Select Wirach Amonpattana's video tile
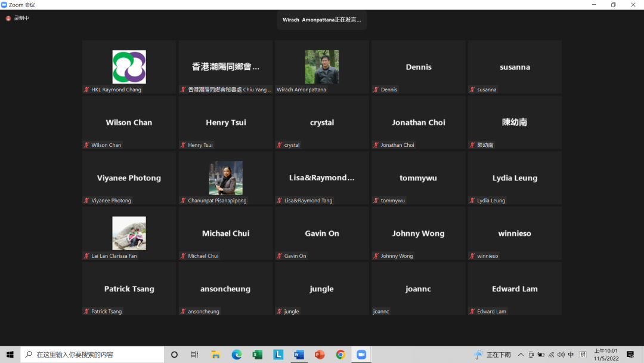The image size is (644, 363). [322, 67]
